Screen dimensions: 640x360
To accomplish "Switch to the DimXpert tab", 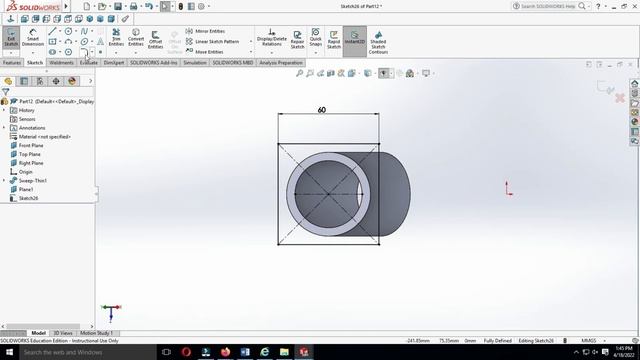I will point(114,62).
